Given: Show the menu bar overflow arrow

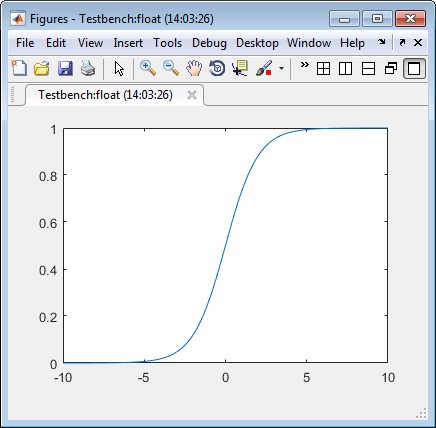Looking at the screenshot, I should point(382,42).
